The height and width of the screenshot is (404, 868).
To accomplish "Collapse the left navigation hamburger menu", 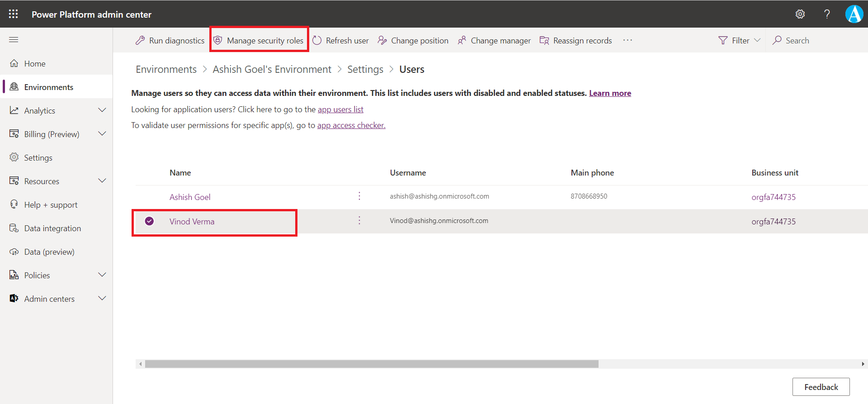I will [14, 40].
